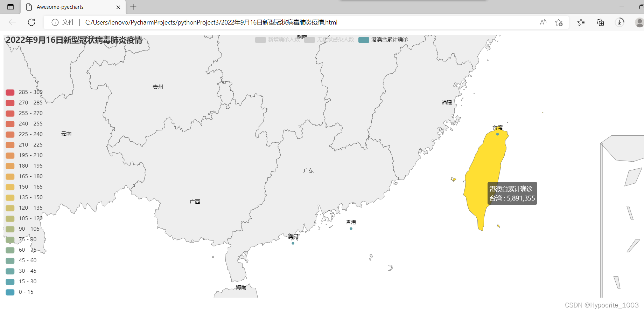Image resolution: width=644 pixels, height=312 pixels.
Task: Activate the Read aloud icon
Action: 543,22
